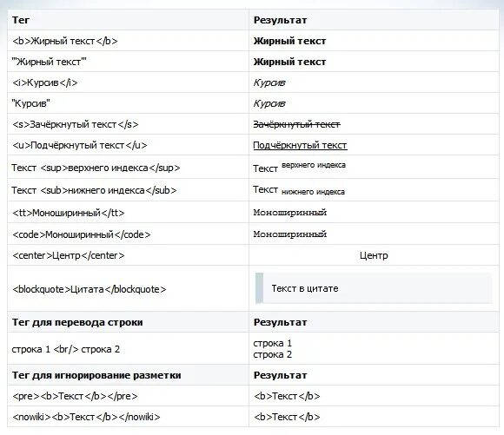Viewport: 504px width, 435px height.
Task: Click the 'строка 1' result line
Action: pyautogui.click(x=272, y=343)
